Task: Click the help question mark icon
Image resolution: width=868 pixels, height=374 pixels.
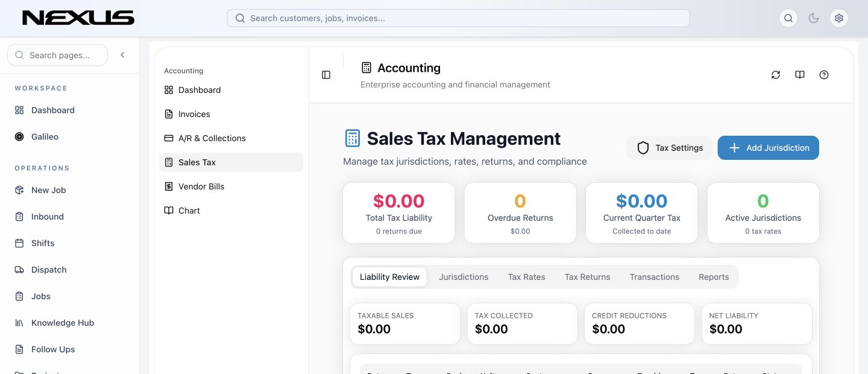Action: (x=824, y=75)
